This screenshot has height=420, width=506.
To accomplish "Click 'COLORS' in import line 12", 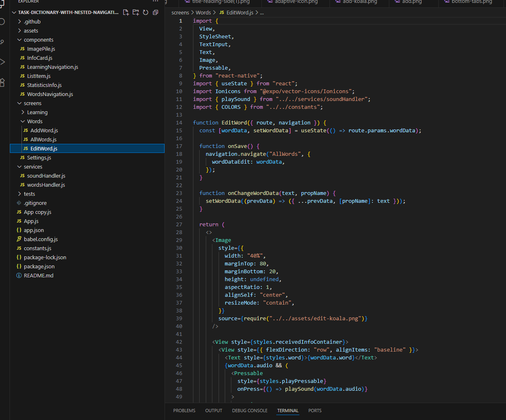I will pos(231,107).
